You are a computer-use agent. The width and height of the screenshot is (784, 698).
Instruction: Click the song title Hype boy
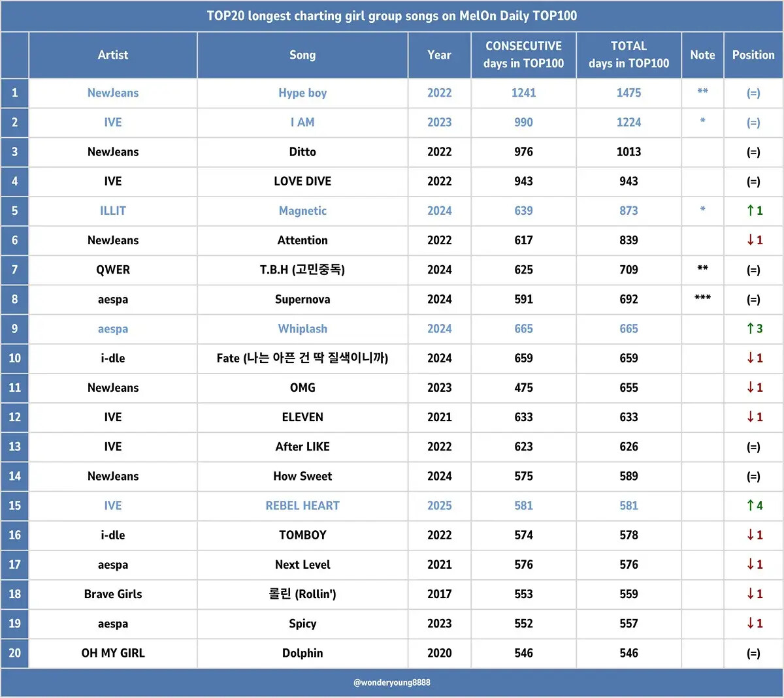[x=302, y=93]
